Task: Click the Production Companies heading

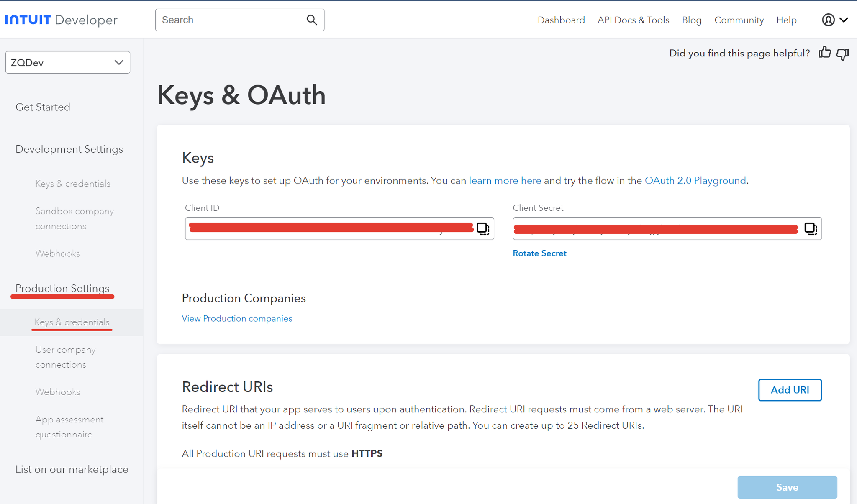Action: click(x=244, y=298)
